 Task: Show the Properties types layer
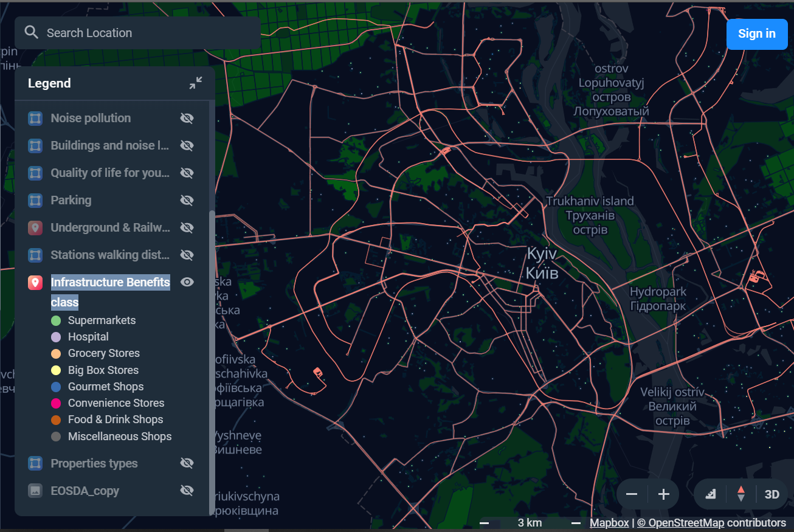point(187,463)
